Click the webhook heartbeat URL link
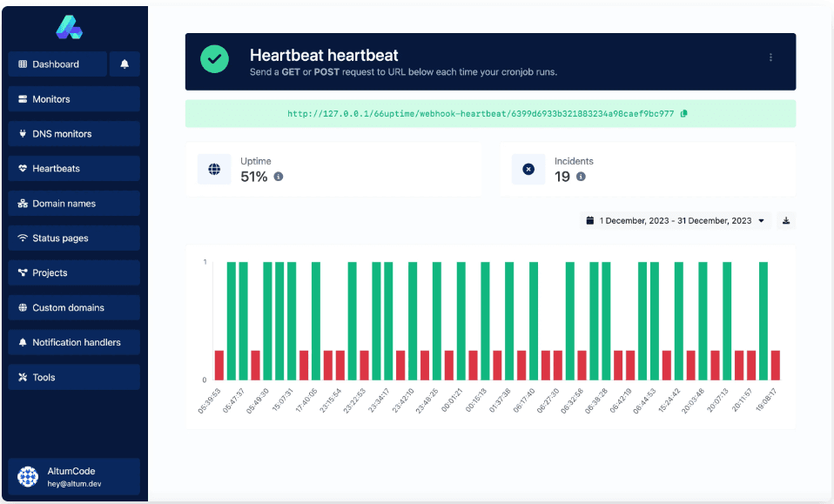 [x=481, y=114]
